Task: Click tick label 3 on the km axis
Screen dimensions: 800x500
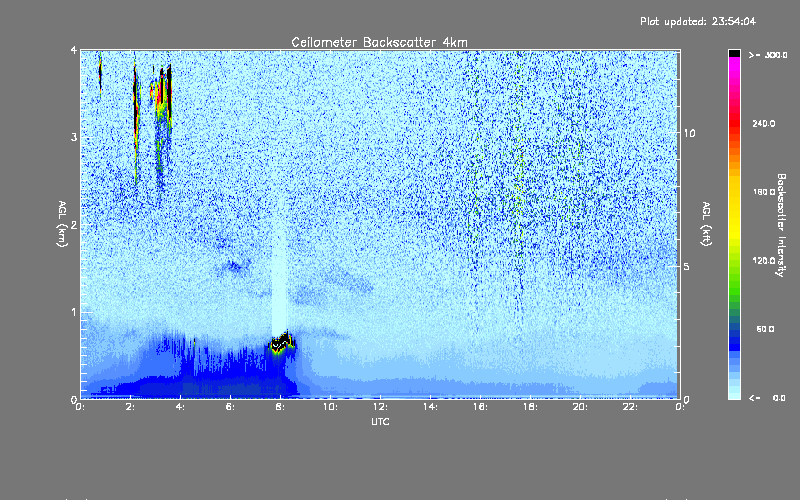Action: pos(74,137)
